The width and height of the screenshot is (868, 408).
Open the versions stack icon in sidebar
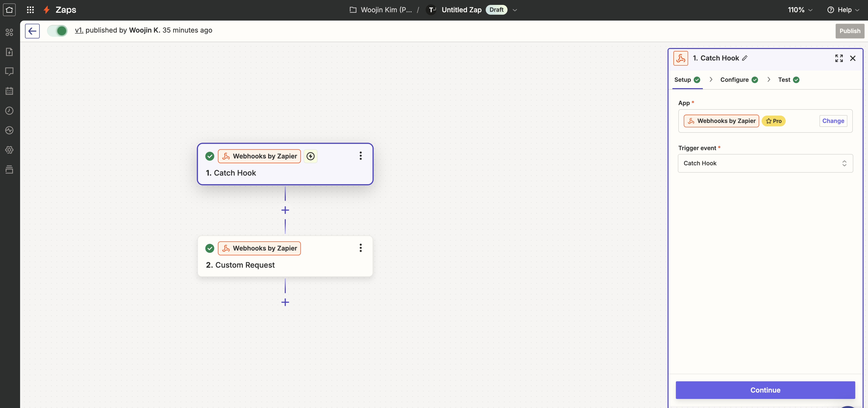pyautogui.click(x=9, y=169)
